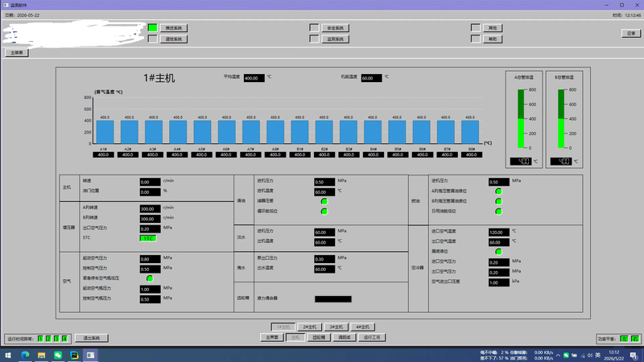Viewport: 644px width, 362px height.
Task: Open the 监测系统 section
Action: click(336, 39)
